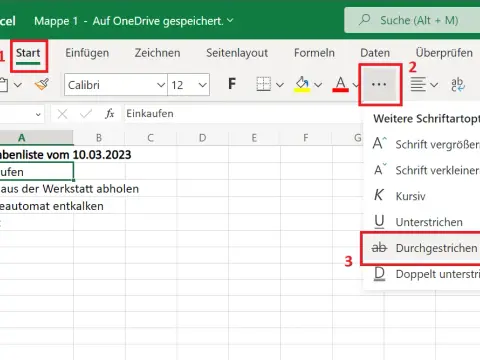The image size is (480, 360).
Task: Choose Durchgestrichen in the font menu
Action: [x=422, y=248]
